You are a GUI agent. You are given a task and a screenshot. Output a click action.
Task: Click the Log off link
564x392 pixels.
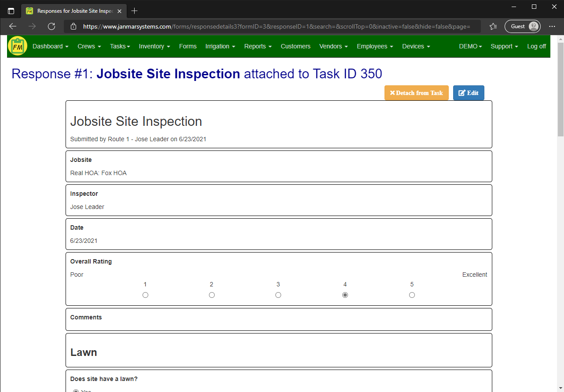[x=537, y=46]
